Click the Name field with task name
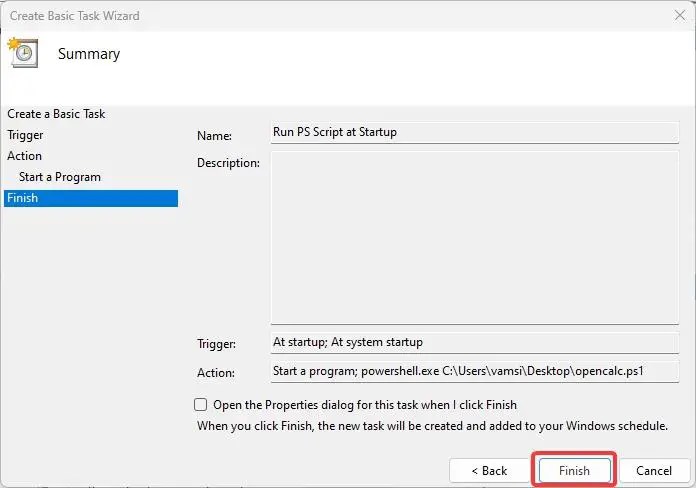696x488 pixels. 474,132
